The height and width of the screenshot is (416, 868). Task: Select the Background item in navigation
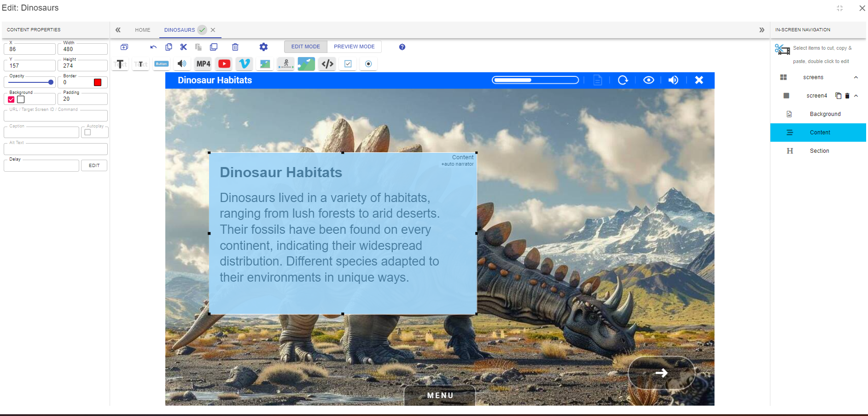(x=818, y=114)
